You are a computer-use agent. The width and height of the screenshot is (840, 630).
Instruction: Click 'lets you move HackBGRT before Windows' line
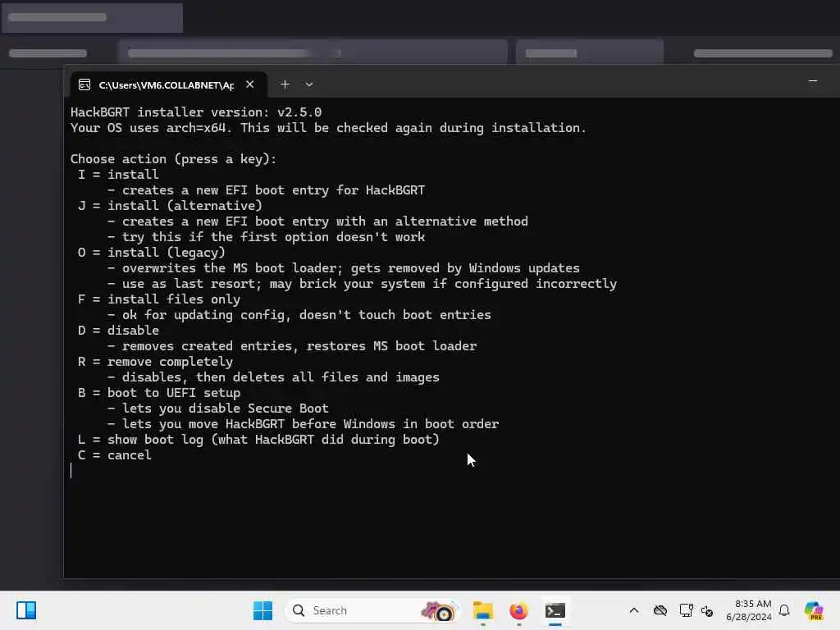pos(303,424)
